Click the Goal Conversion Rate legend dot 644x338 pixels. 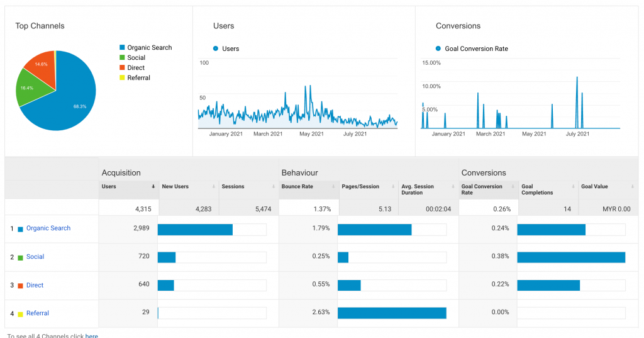point(438,48)
